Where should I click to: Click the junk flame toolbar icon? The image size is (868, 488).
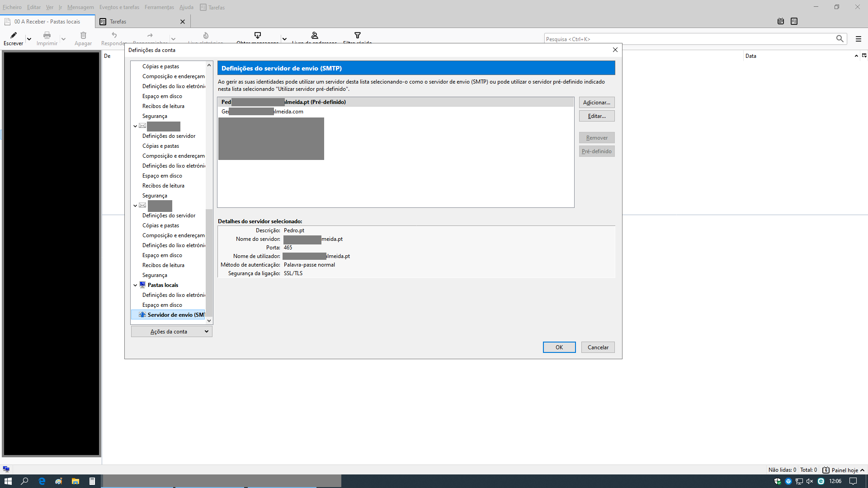point(206,35)
